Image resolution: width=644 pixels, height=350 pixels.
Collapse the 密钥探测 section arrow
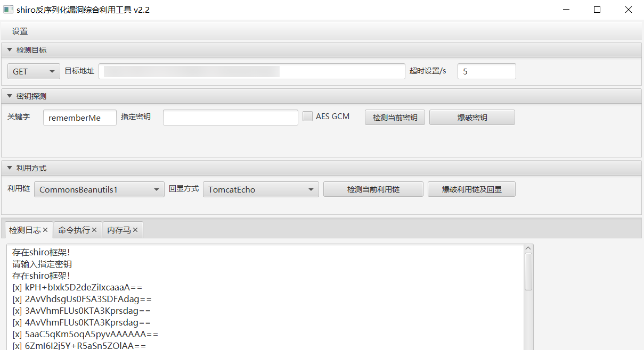tap(9, 96)
